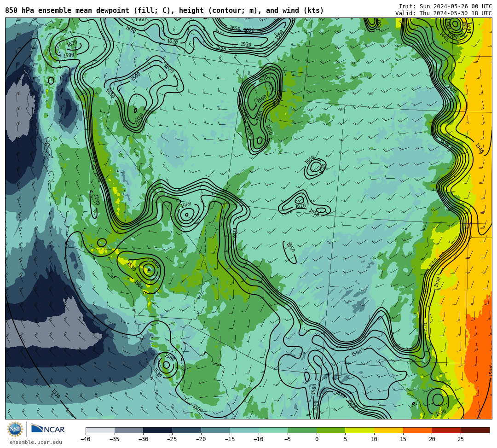The image size is (497, 448).
Task: Click the 5 to 10 yellow-green swatch
Action: [x=360, y=430]
